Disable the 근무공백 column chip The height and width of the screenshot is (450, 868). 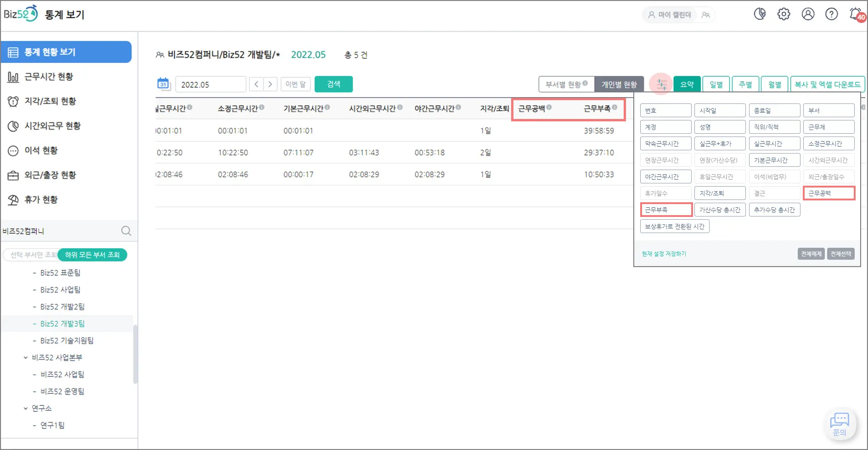point(829,193)
